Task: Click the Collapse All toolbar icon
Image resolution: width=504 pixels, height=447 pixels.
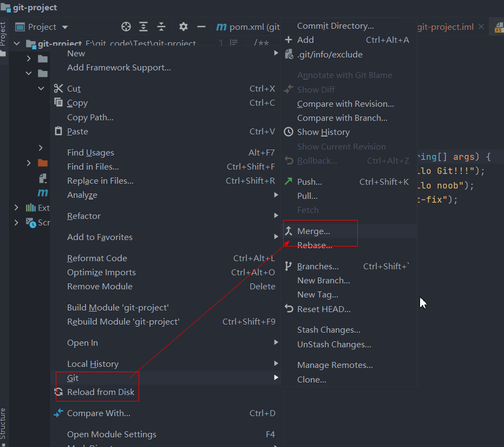Action: pos(161,27)
